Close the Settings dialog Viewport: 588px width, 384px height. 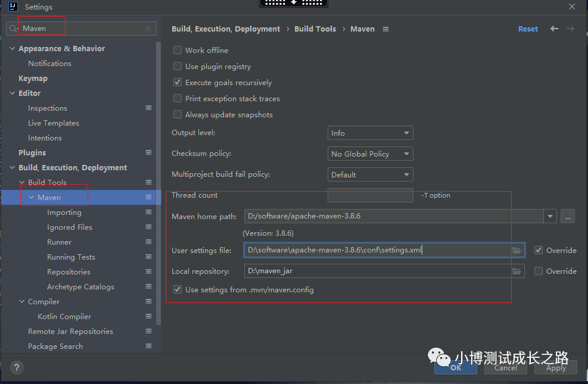(x=571, y=7)
